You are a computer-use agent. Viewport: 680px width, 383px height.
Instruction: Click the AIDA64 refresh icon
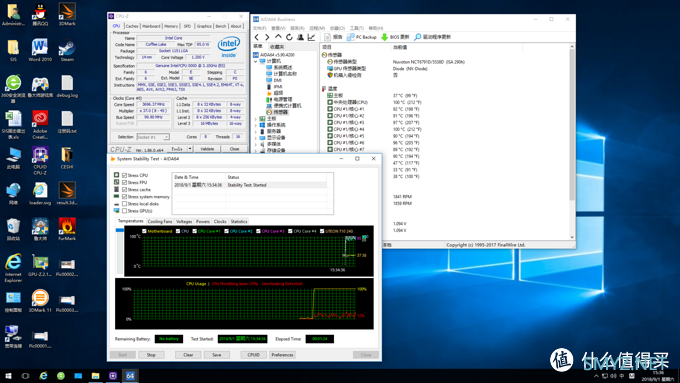point(289,37)
